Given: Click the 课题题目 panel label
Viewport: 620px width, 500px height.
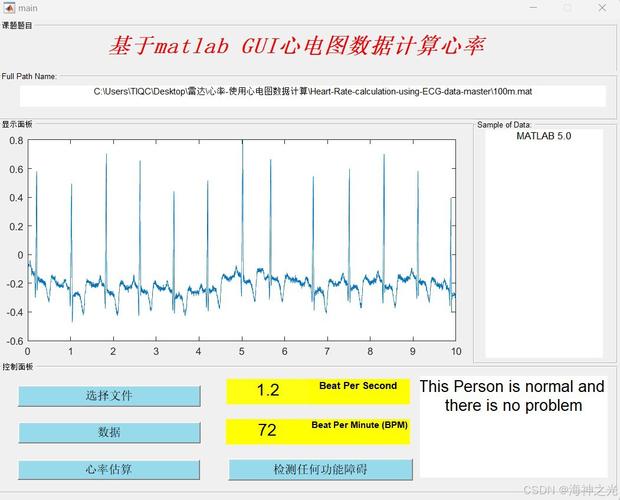Looking at the screenshot, I should (x=17, y=26).
